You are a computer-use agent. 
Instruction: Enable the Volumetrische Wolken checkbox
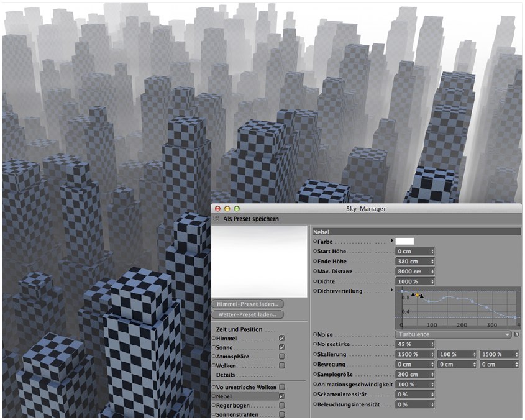(282, 386)
